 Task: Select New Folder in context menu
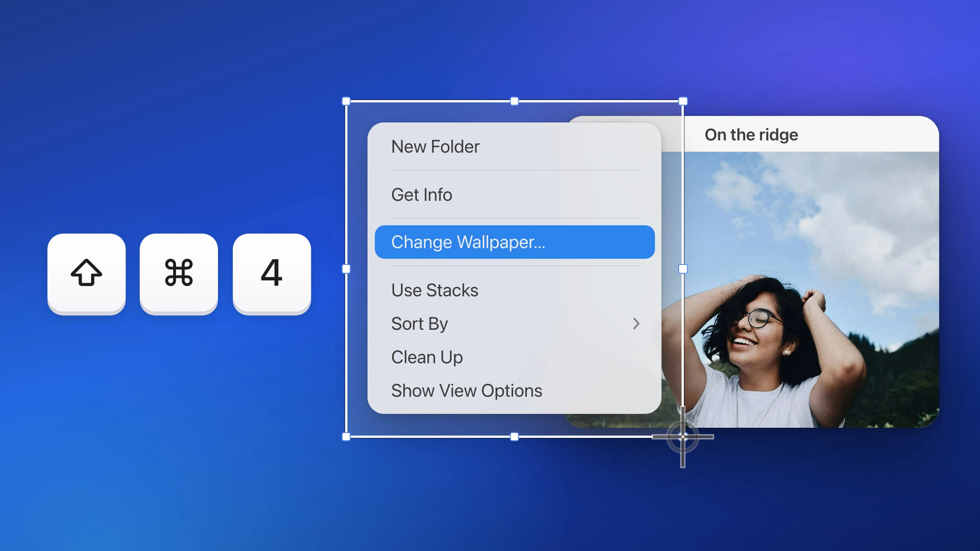point(514,147)
